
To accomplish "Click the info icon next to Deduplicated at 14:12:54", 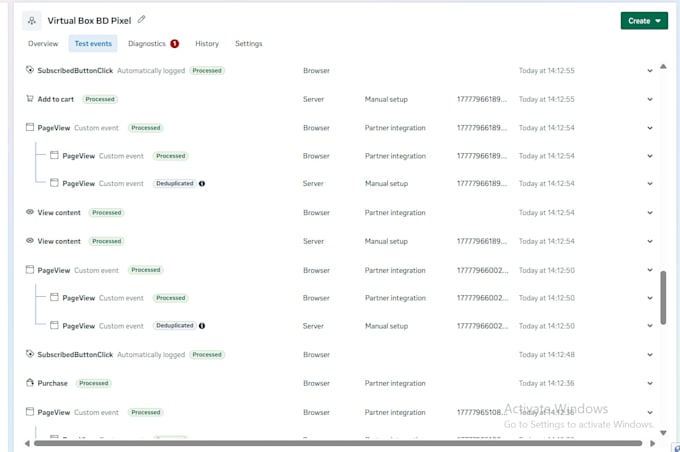I will point(202,183).
